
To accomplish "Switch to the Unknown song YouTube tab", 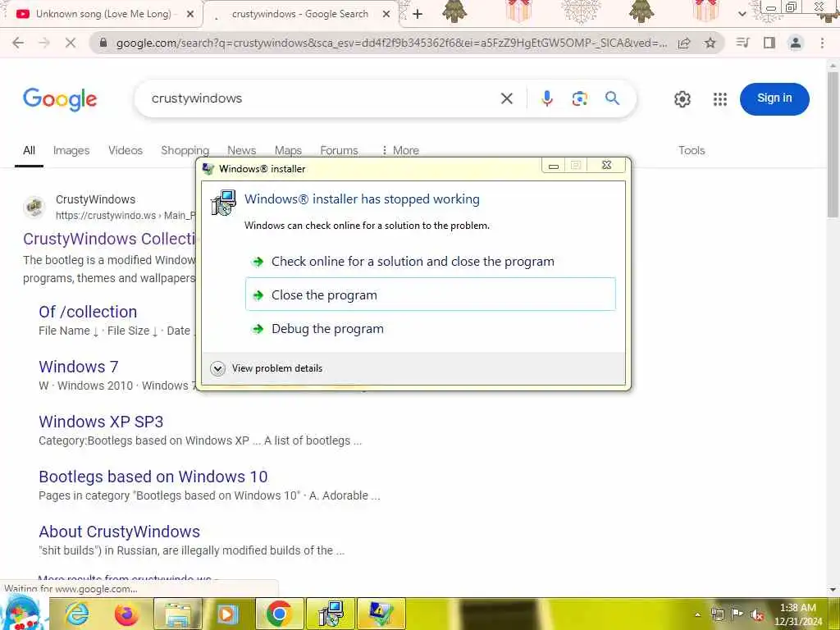I will (102, 15).
